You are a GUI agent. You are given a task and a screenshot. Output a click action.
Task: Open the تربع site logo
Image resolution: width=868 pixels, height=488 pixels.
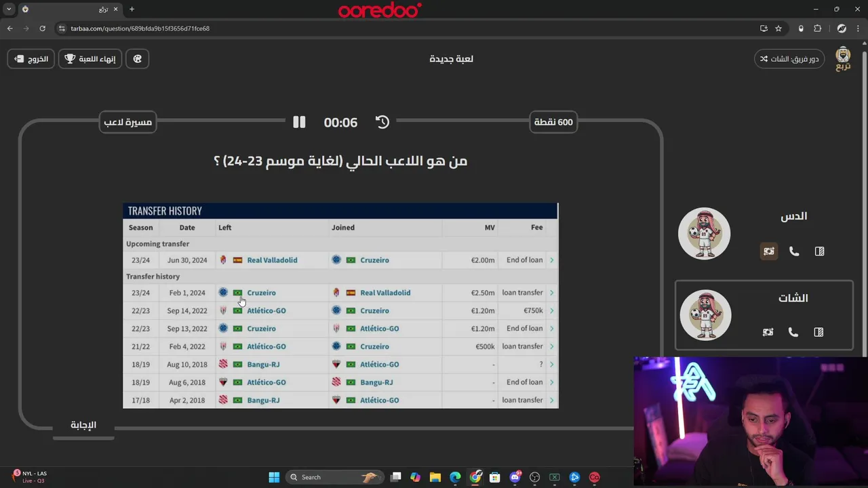(x=843, y=59)
